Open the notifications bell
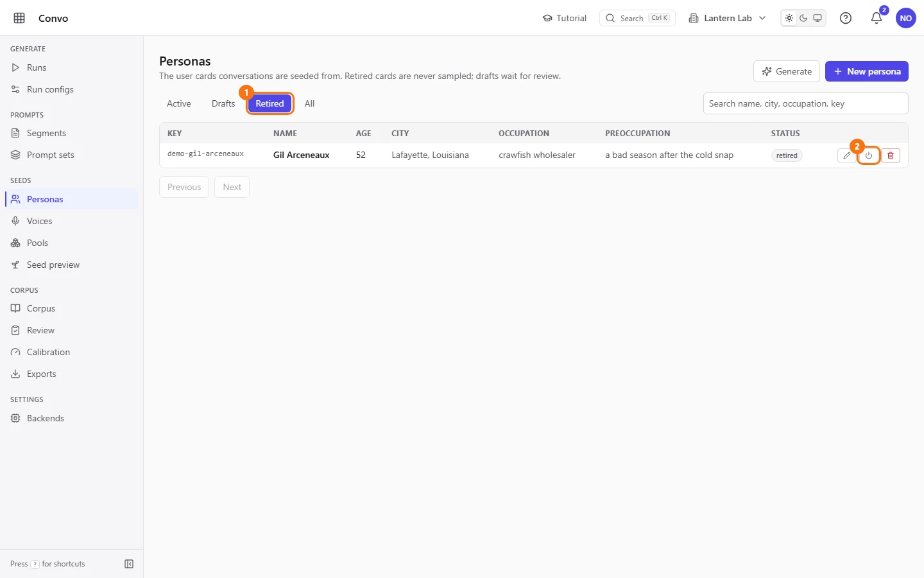The image size is (924, 578). [877, 18]
